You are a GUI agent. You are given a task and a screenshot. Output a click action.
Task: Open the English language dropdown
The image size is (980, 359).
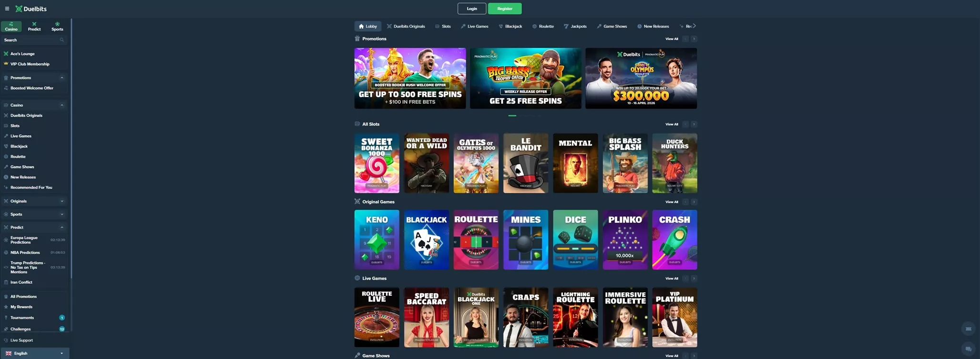(x=35, y=353)
